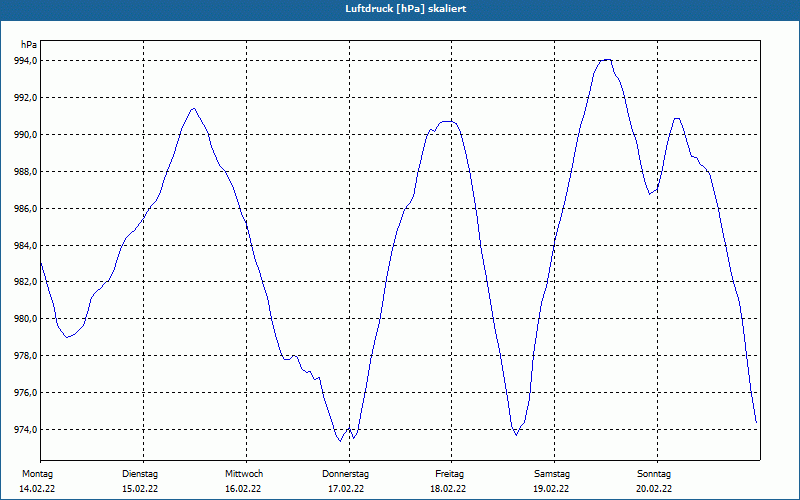Screen dimensions: 800x500
Task: Click the Freitag day label
Action: [449, 474]
